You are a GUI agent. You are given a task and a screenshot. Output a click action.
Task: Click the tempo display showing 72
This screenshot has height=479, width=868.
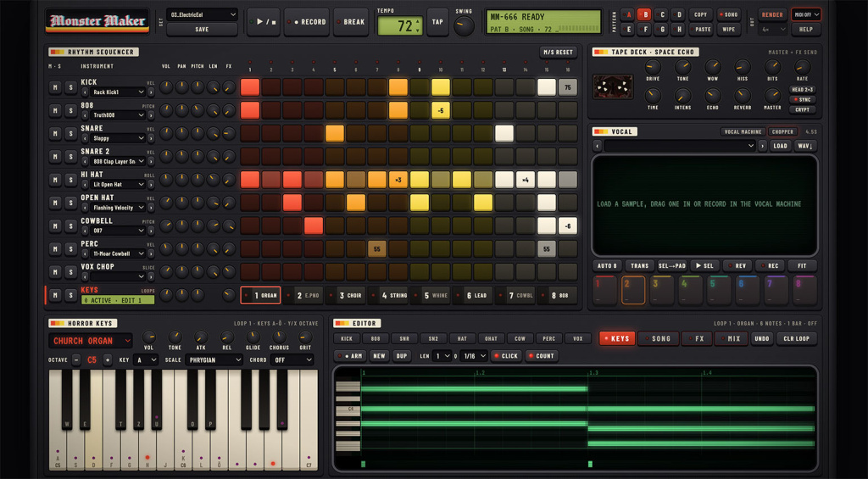tap(401, 25)
